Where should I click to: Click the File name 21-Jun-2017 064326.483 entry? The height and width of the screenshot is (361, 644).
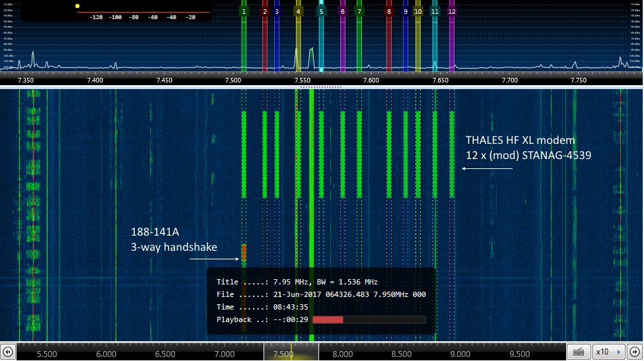click(349, 294)
